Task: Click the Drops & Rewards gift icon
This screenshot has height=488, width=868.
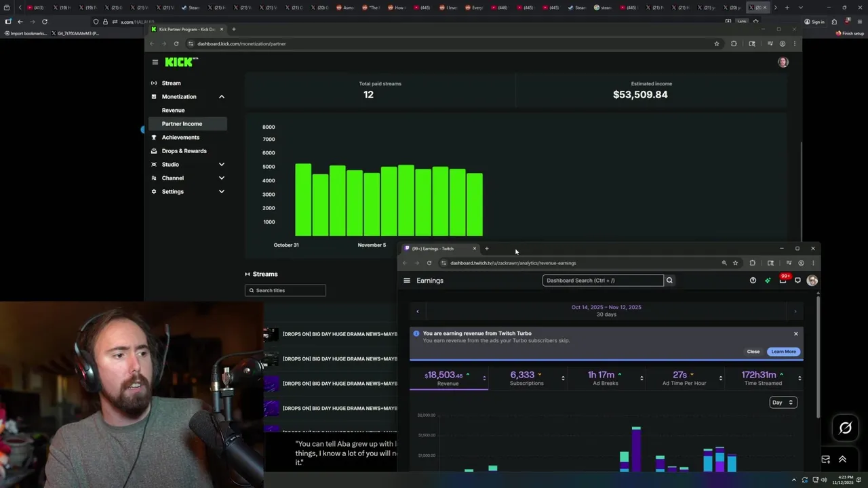Action: pos(154,150)
